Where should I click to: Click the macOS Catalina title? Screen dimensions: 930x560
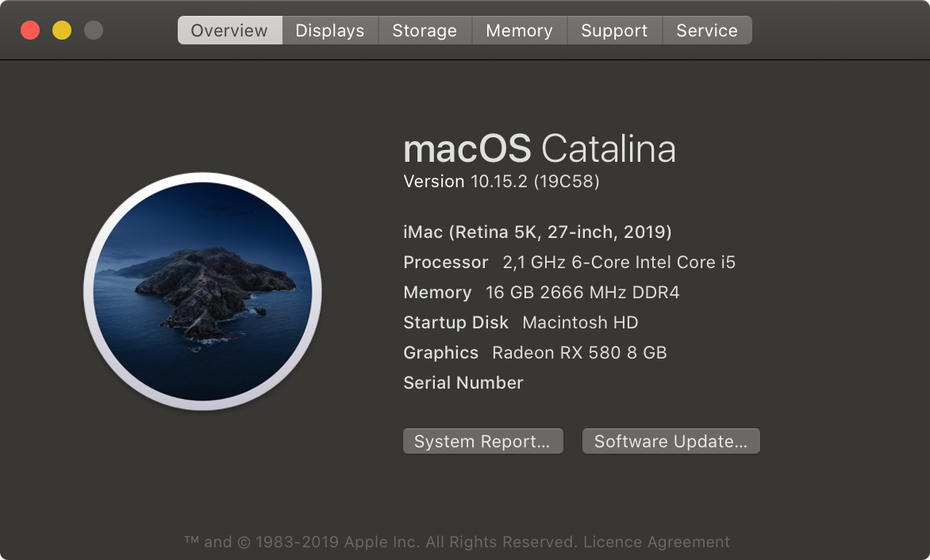point(540,148)
